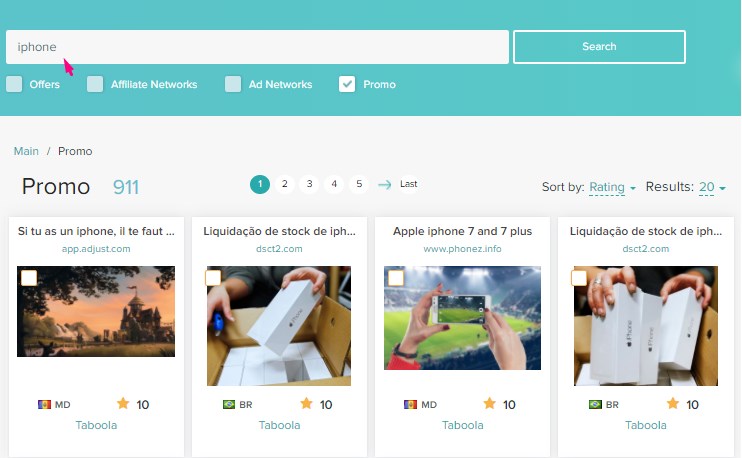The height and width of the screenshot is (458, 742).
Task: Select checkbox on the stadium phone promo image
Action: coord(396,278)
